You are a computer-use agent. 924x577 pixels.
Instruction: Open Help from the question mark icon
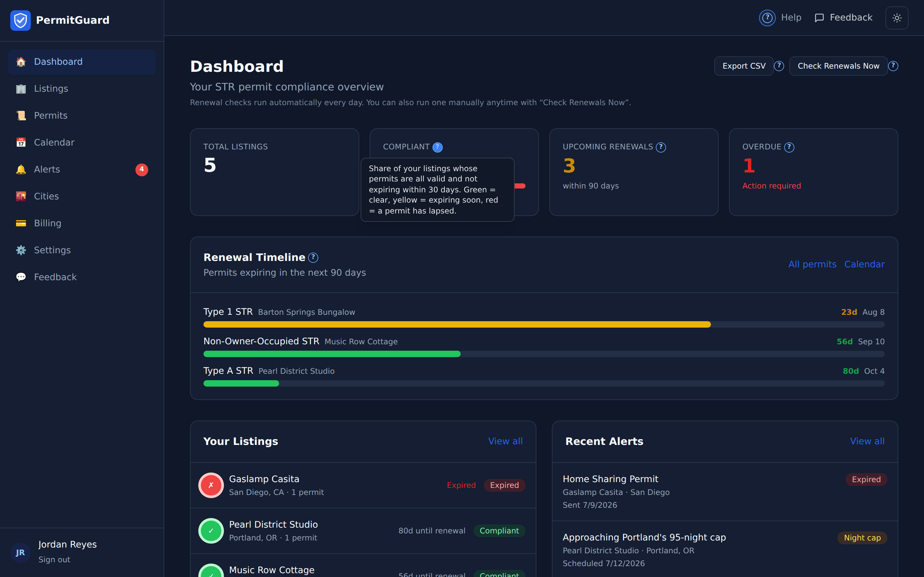(x=767, y=18)
